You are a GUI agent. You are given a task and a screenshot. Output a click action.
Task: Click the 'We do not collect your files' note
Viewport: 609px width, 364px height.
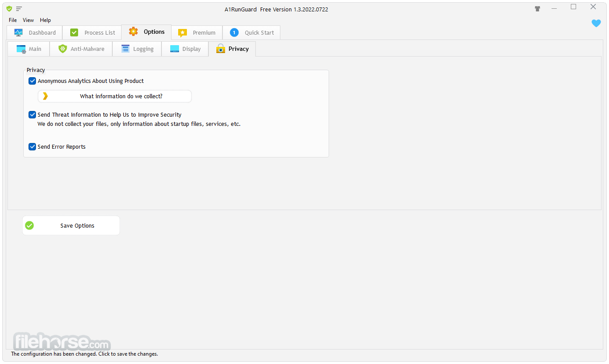click(139, 124)
